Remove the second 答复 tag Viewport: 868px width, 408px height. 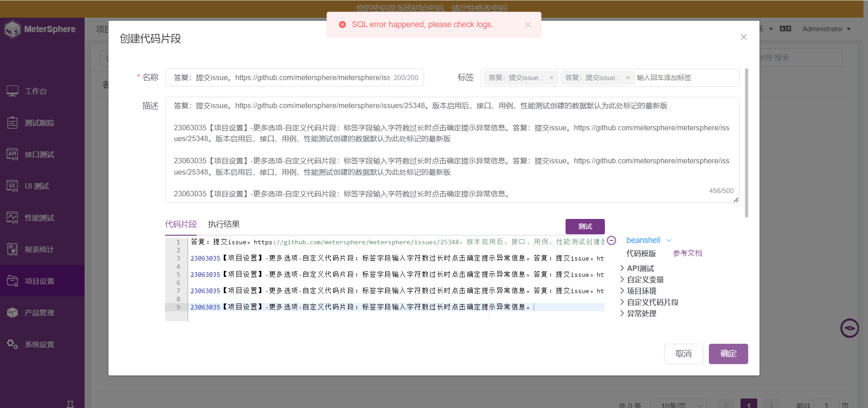627,78
